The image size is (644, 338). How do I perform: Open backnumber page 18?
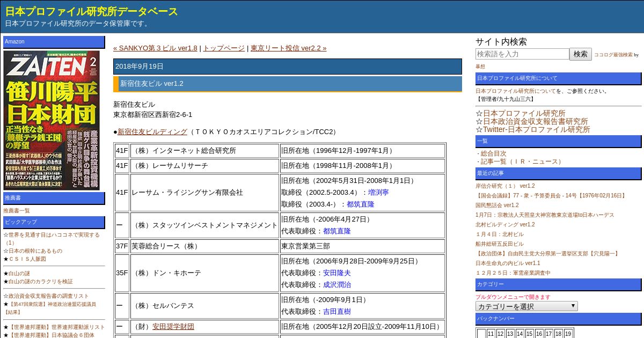pyautogui.click(x=558, y=334)
